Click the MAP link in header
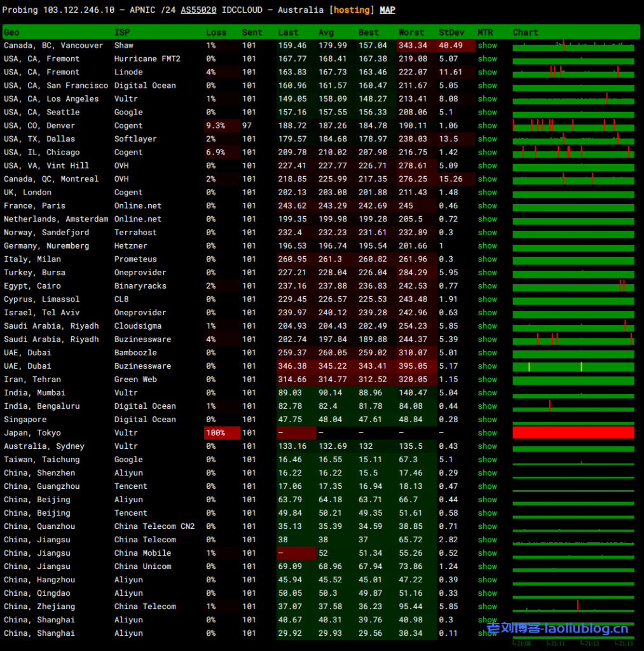 [x=387, y=10]
